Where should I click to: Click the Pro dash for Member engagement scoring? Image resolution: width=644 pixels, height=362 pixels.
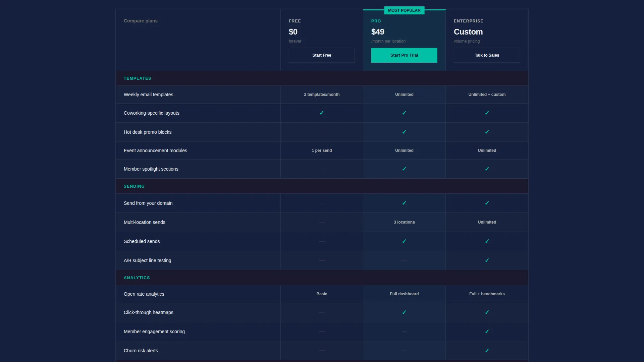click(404, 331)
